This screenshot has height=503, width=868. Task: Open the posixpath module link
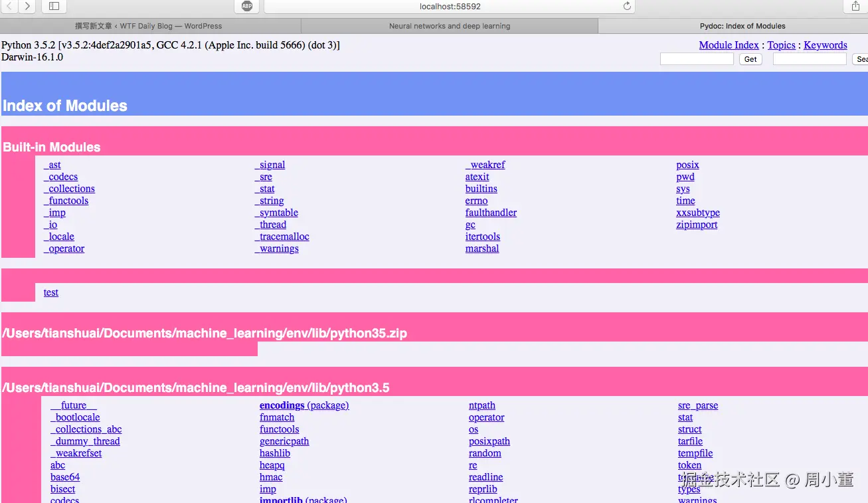point(489,441)
